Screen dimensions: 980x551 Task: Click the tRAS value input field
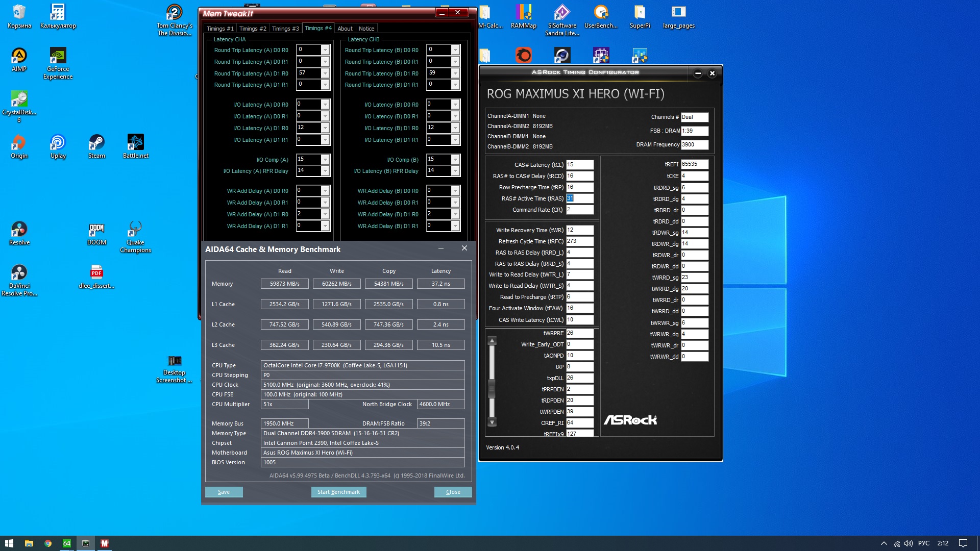(579, 198)
